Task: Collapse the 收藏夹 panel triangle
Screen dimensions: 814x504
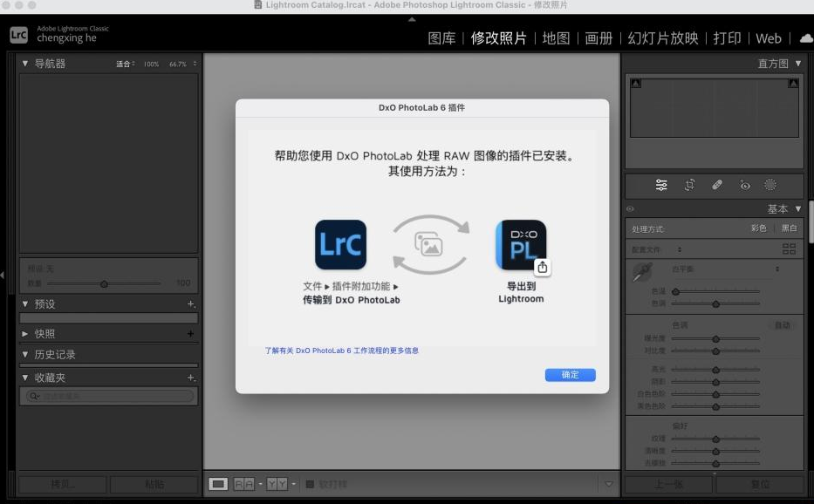Action: pyautogui.click(x=25, y=378)
